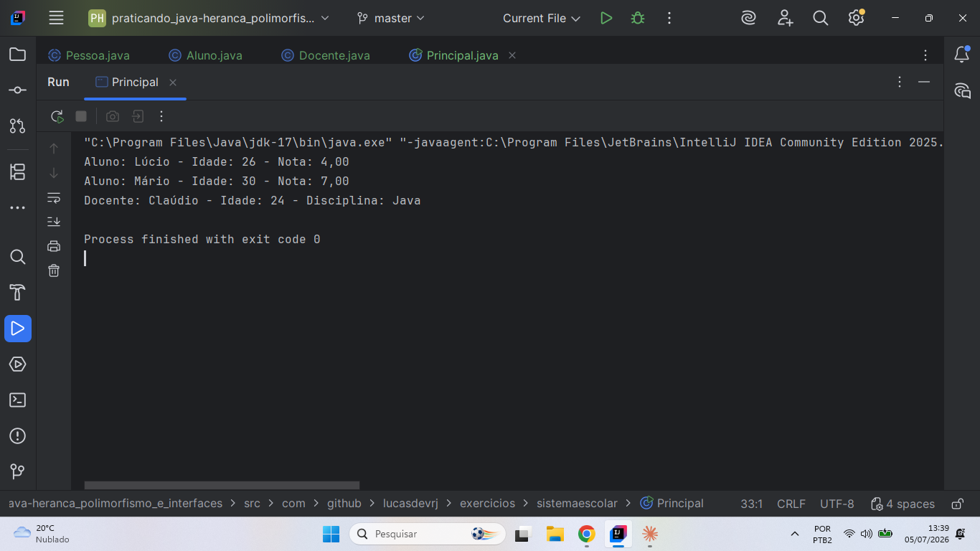Toggle soft-wrap in the console
This screenshot has height=551, width=980.
coord(54,197)
